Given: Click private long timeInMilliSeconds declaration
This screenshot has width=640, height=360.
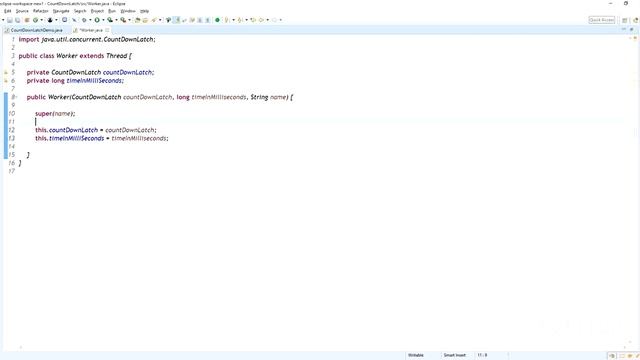Looking at the screenshot, I should (75, 81).
